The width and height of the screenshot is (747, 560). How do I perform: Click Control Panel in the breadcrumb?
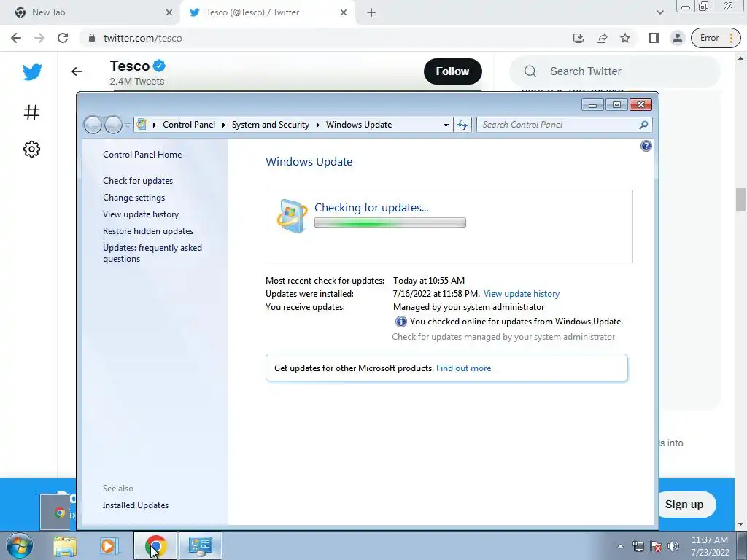189,125
